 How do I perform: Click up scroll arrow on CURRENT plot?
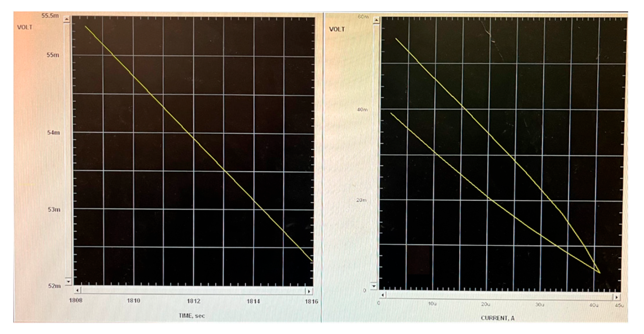pyautogui.click(x=376, y=20)
